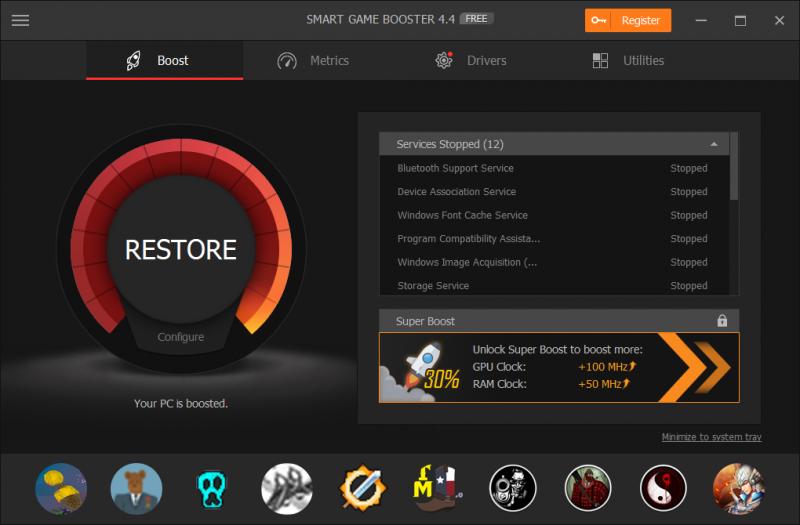This screenshot has width=800, height=525.
Task: Launch the black-and-white gunman game icon
Action: pyautogui.click(x=513, y=488)
